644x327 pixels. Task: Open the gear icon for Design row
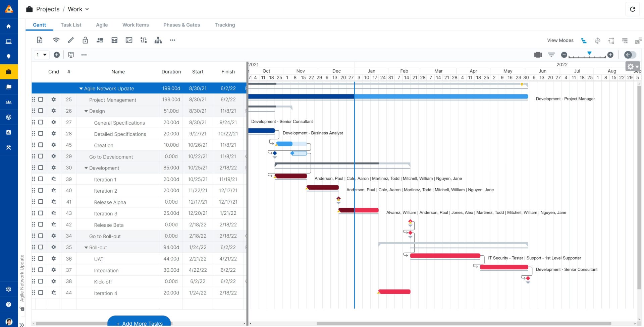point(54,111)
